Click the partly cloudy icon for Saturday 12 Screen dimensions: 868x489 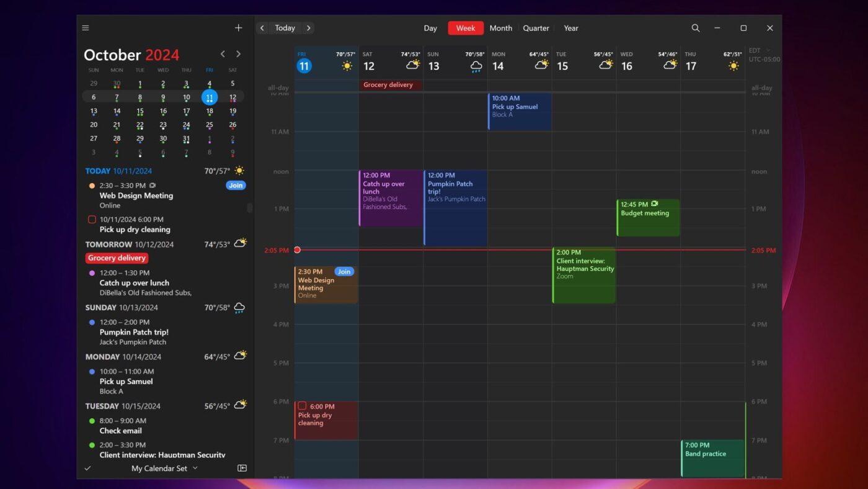pos(413,65)
